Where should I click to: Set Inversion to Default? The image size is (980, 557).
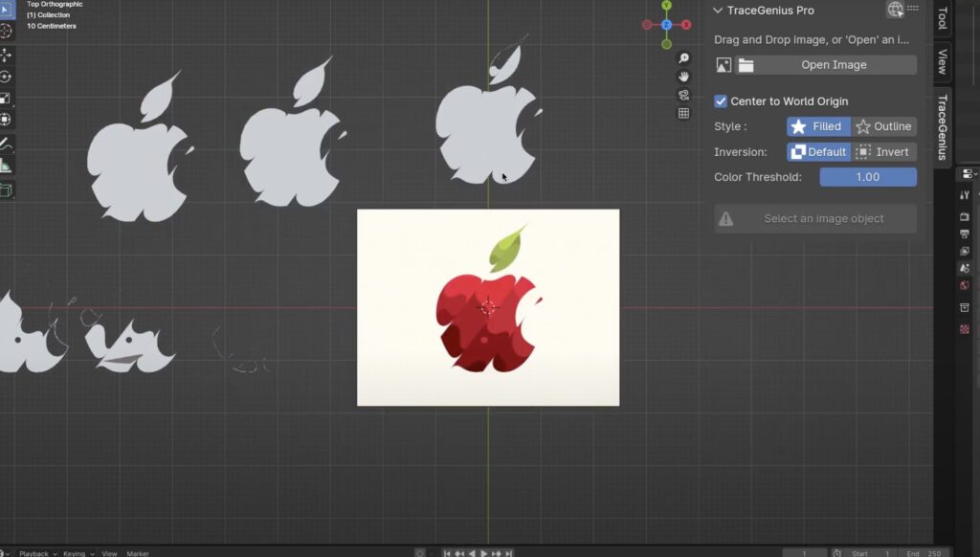[819, 152]
